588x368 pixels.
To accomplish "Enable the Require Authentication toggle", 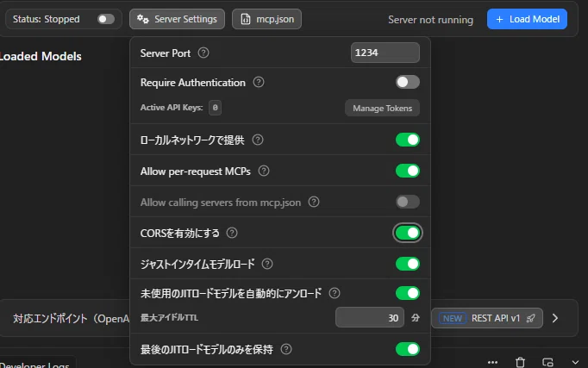I will point(408,82).
